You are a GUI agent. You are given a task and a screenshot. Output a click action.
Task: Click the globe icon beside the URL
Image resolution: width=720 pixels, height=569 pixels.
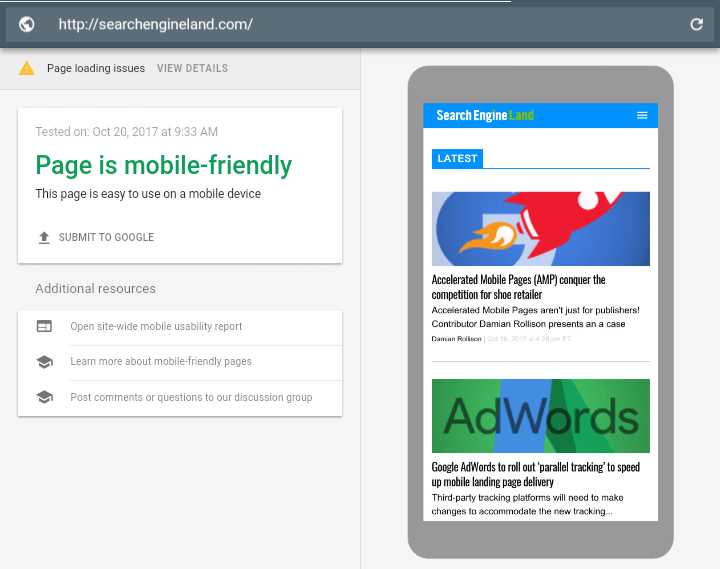point(26,24)
